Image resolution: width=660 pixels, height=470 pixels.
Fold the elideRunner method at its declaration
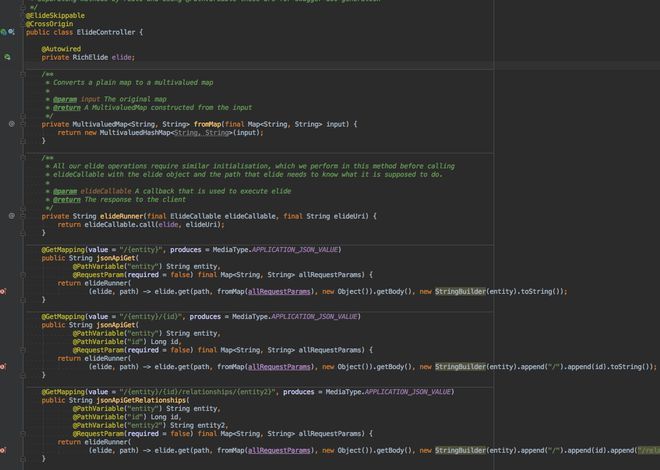(23, 216)
